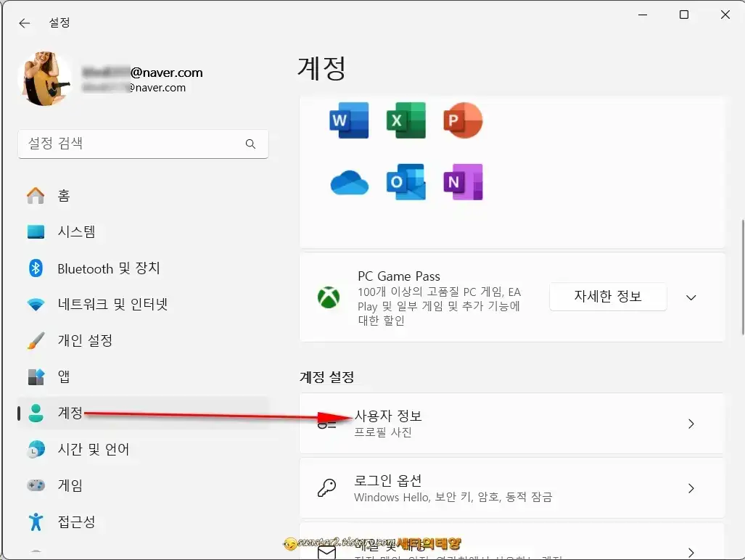
Task: Click the 자세한 정보 button for PC Game Pass
Action: [x=608, y=297]
